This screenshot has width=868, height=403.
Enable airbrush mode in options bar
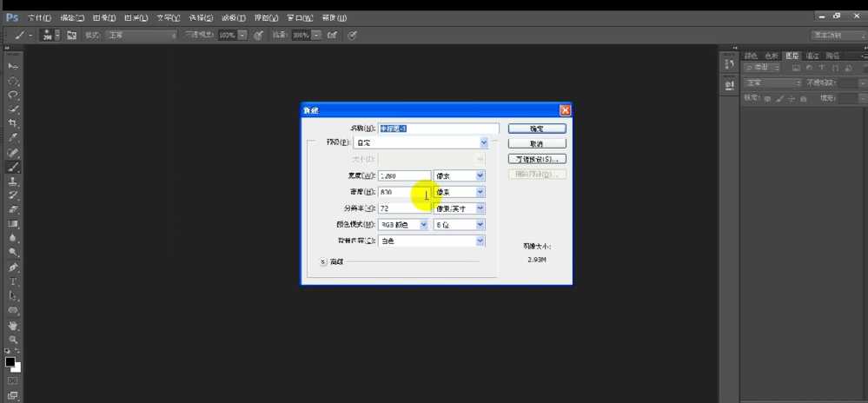click(x=334, y=35)
